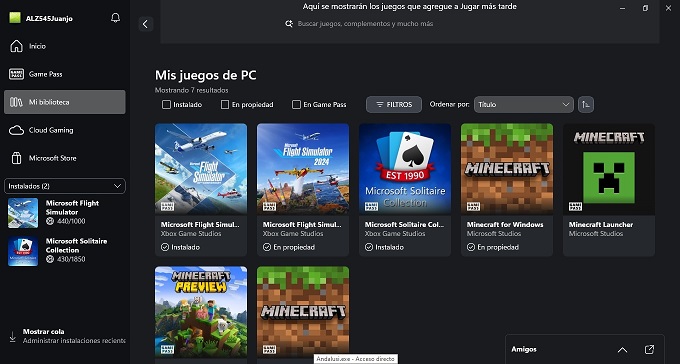This screenshot has height=364, width=680.
Task: Click the Minecraft for Windows title text
Action: click(x=505, y=225)
